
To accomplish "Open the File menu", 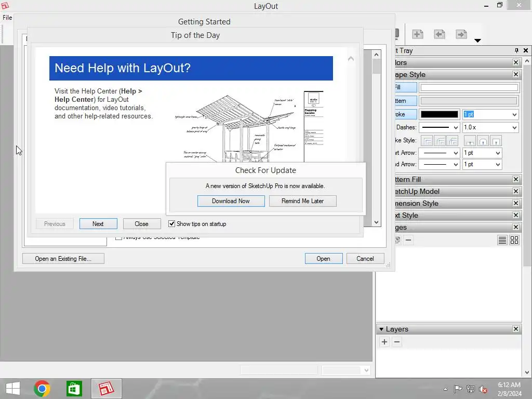I will pyautogui.click(x=7, y=18).
